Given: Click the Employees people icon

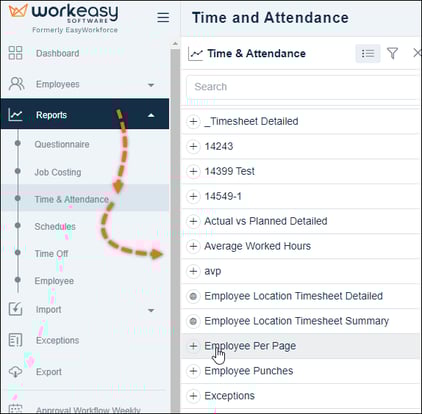Looking at the screenshot, I should [x=16, y=84].
